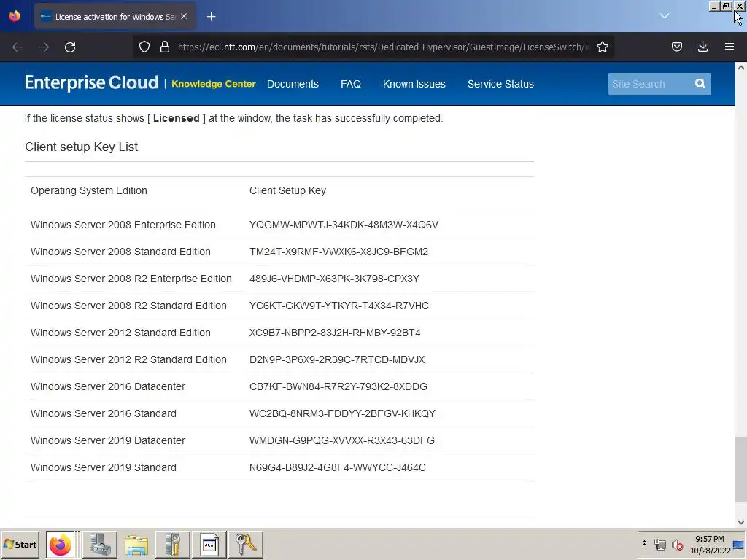Open the Documents menu

293,84
